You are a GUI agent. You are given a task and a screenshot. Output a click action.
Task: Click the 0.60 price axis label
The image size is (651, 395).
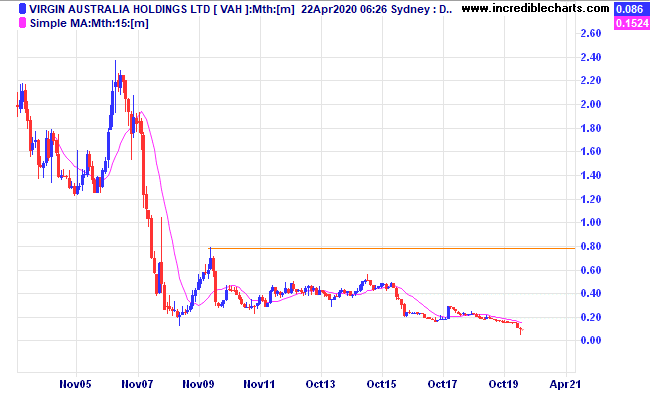(x=591, y=270)
